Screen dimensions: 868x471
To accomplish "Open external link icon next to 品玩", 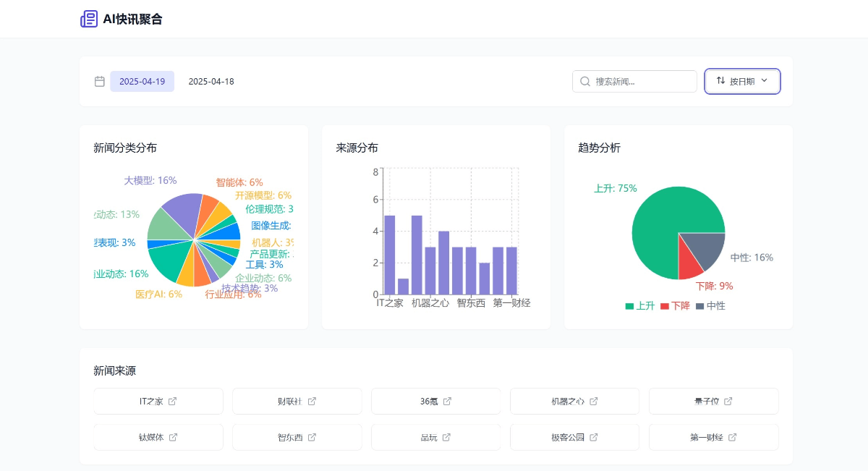I will (446, 437).
